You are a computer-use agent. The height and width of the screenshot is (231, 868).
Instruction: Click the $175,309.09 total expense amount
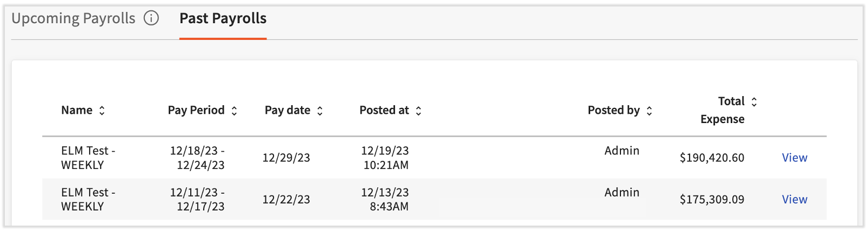tap(712, 199)
